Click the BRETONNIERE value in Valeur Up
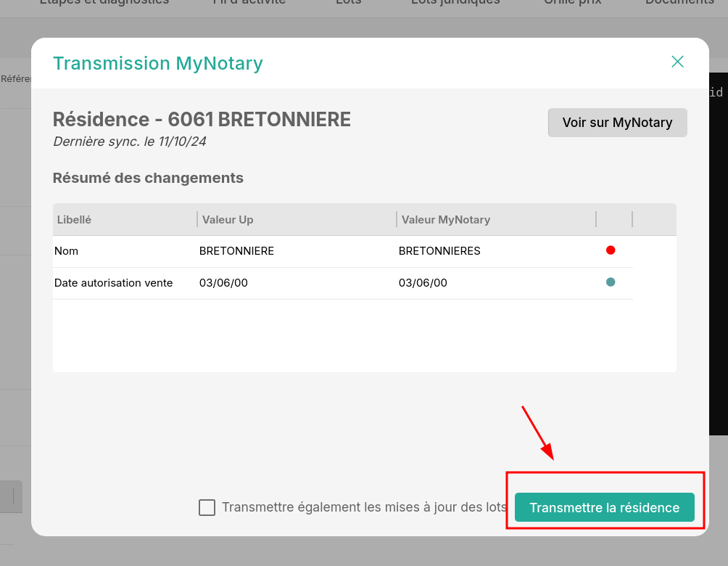Screen dimensions: 728x566 pos(237,251)
